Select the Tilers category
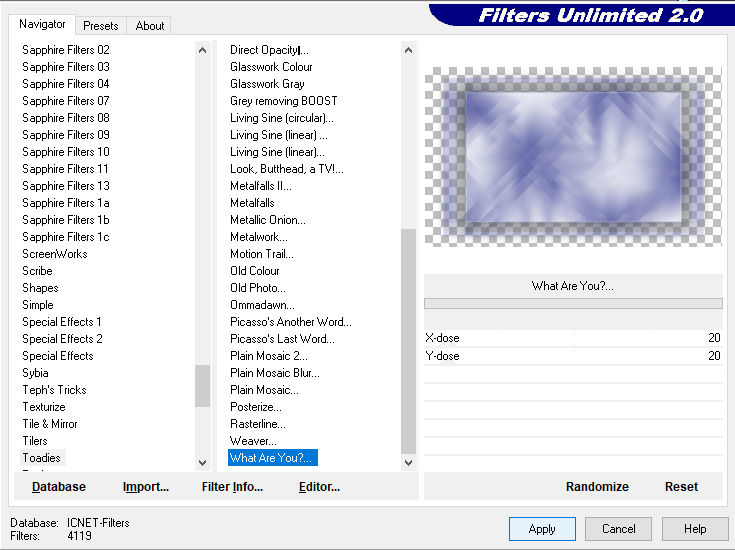 coord(35,441)
